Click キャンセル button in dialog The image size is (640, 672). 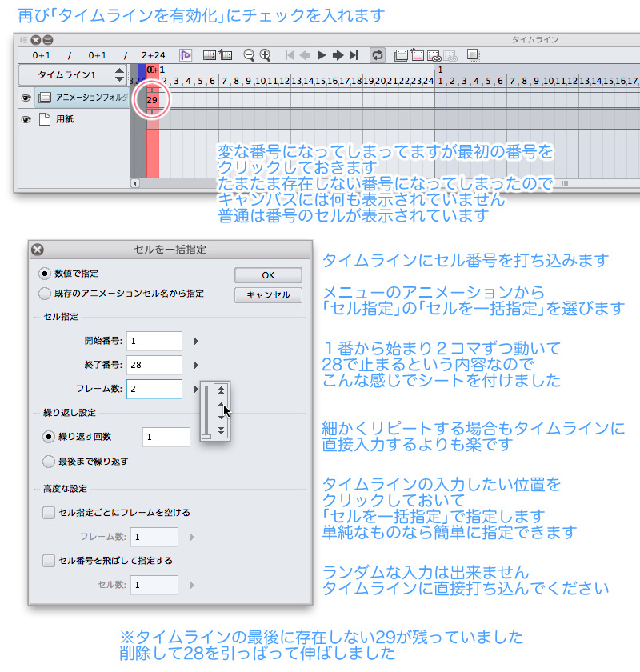point(268,295)
